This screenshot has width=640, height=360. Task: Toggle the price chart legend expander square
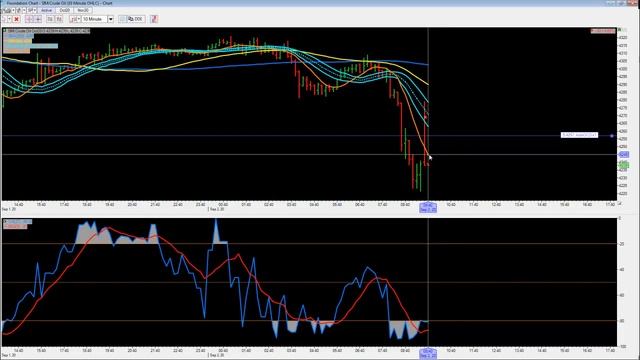click(4, 31)
